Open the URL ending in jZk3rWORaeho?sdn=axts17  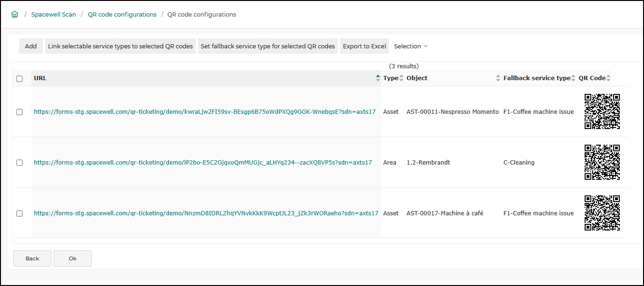pyautogui.click(x=206, y=213)
